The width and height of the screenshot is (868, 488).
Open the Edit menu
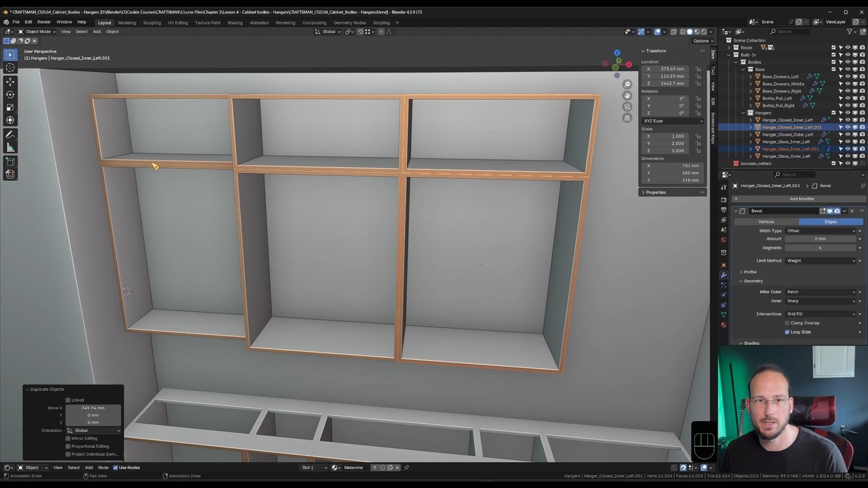tap(28, 22)
